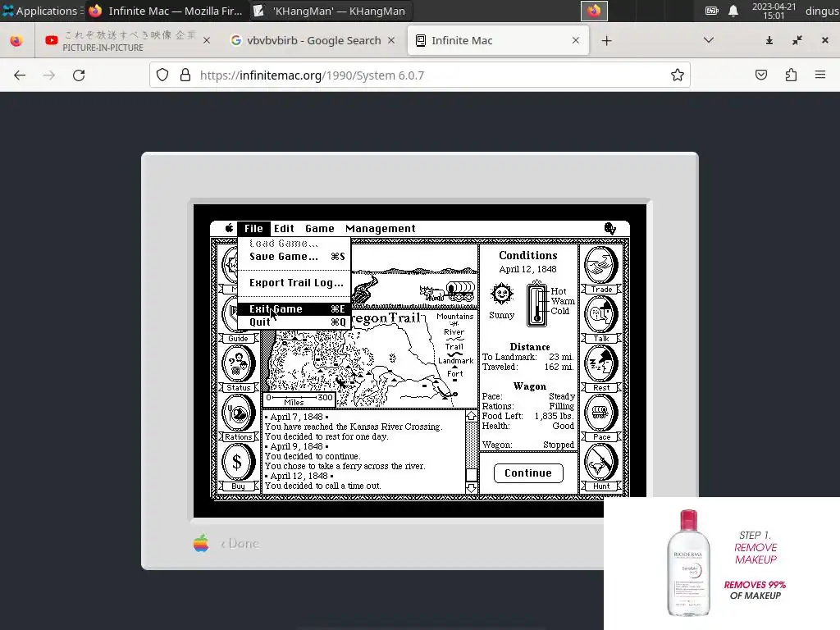Go back in Firefox

pyautogui.click(x=20, y=75)
